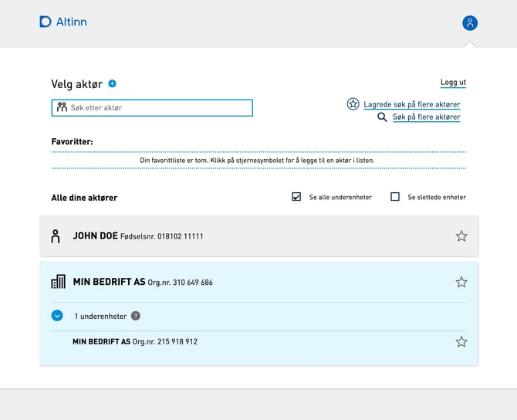
Task: Focus the Søk etter aktør search field
Action: coord(152,107)
